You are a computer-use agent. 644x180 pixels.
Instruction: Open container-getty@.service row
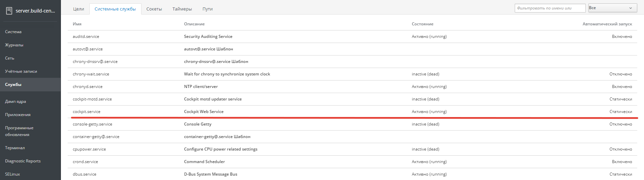click(352, 137)
